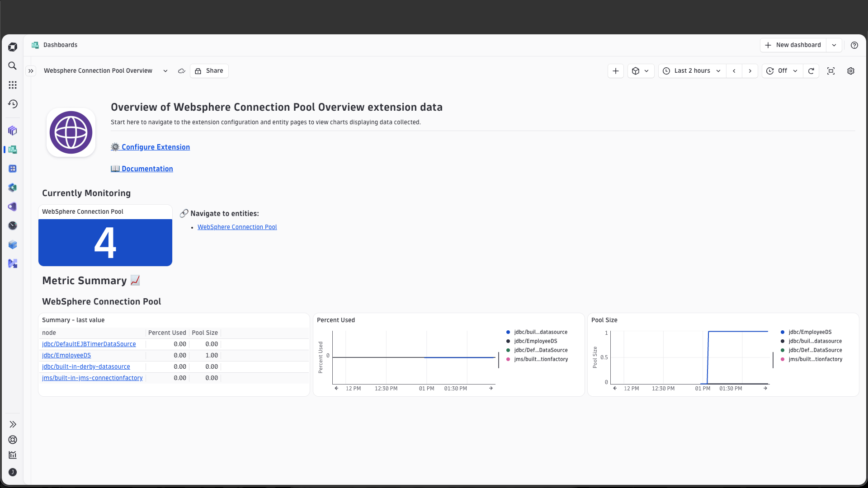The image size is (868, 488).
Task: Open the blue arrows app icon in the sidebar
Action: click(x=13, y=263)
